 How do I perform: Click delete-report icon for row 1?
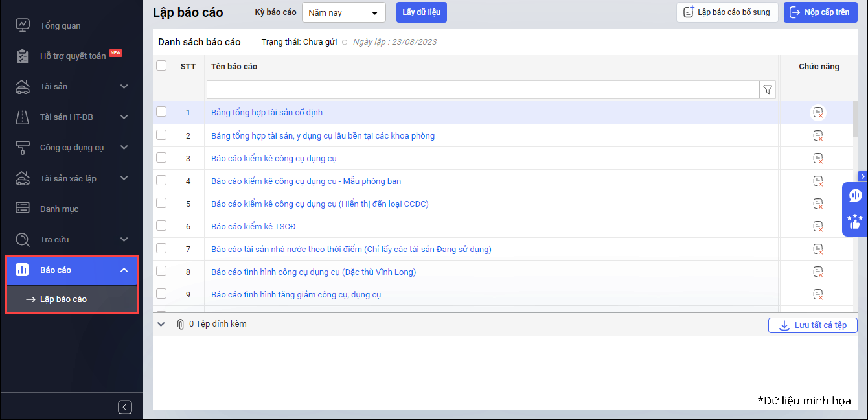[818, 113]
